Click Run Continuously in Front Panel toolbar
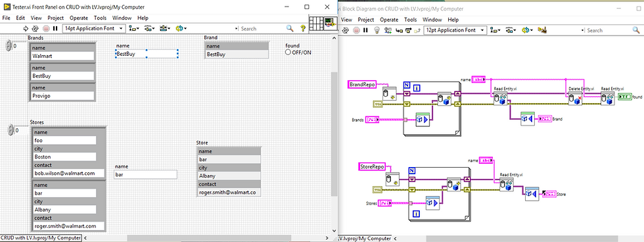 (35, 28)
